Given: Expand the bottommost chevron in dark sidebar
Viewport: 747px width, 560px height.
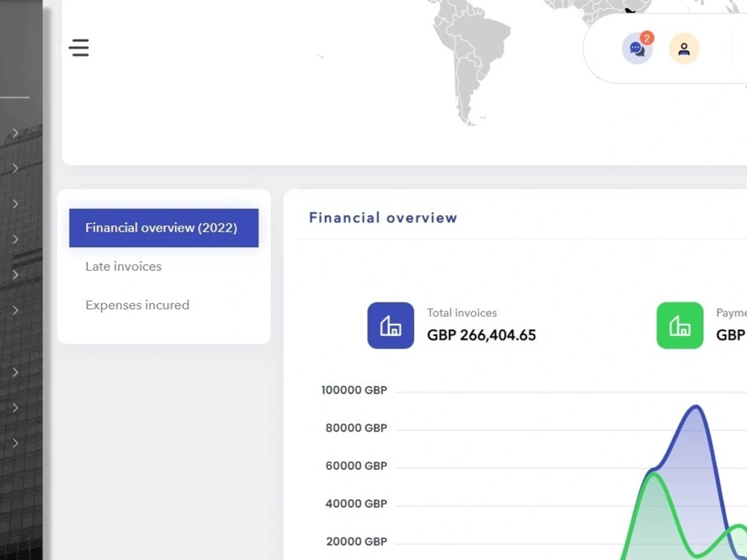Looking at the screenshot, I should 16,443.
